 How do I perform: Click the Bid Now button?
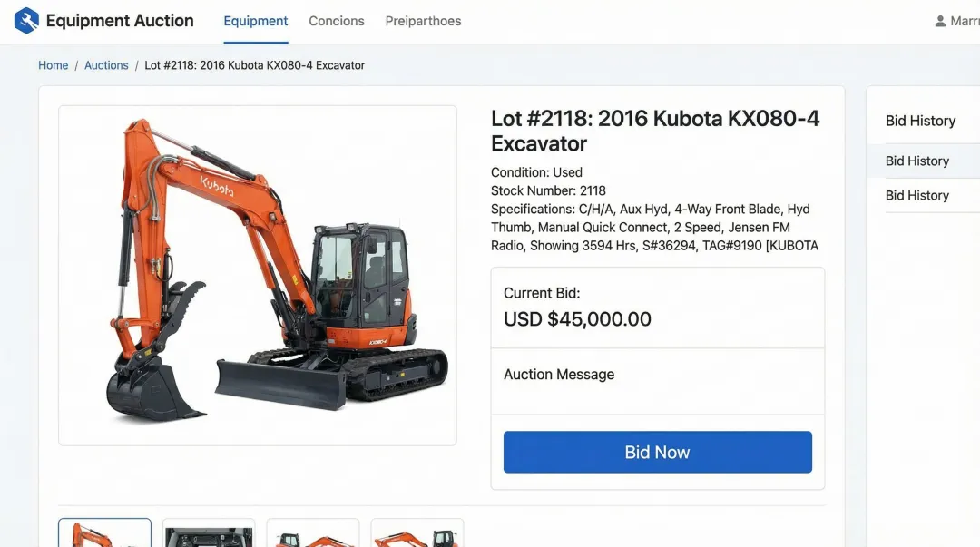(658, 452)
